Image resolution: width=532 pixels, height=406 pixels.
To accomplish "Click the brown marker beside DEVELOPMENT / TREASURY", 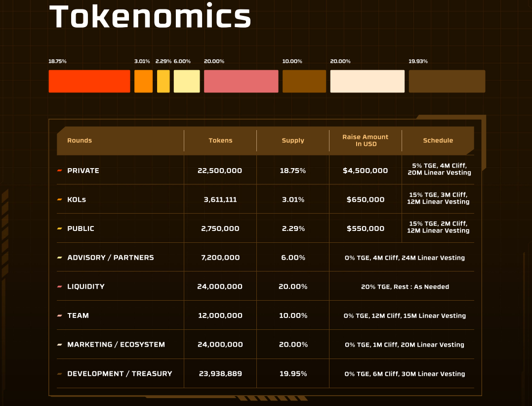I will 59,374.
